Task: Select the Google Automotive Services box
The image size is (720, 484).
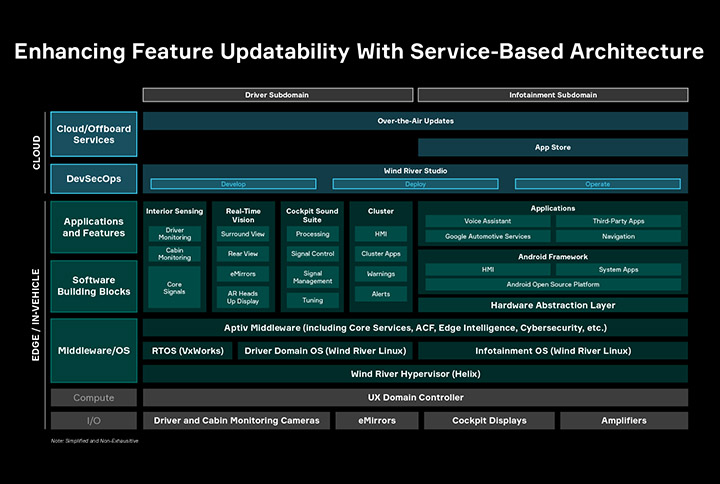Action: [488, 236]
